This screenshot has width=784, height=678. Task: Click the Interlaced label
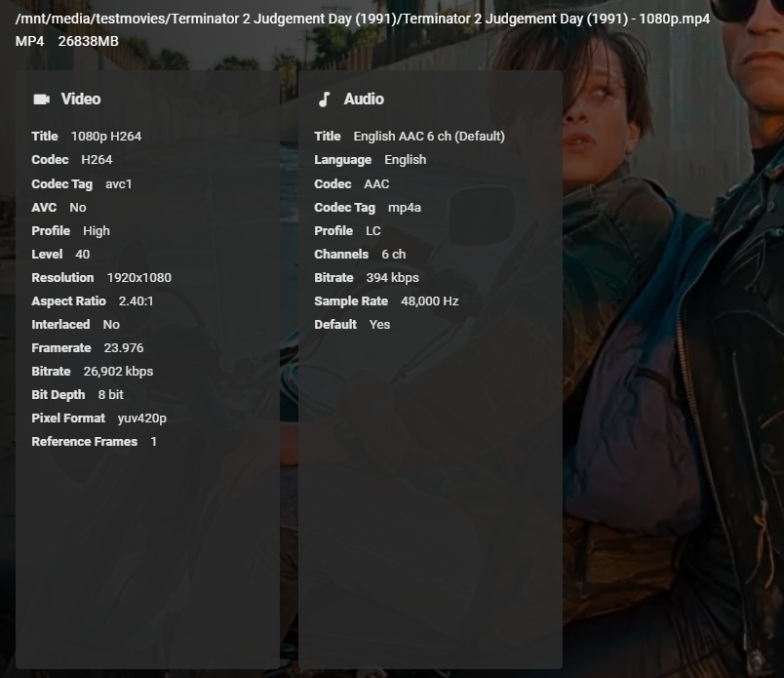click(x=61, y=325)
